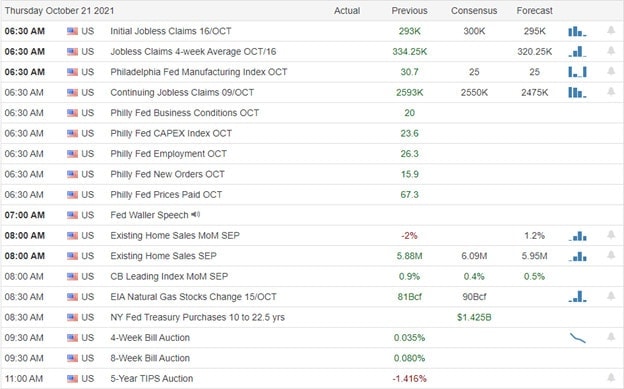624x389 pixels.
Task: Open CB Leading Index MoM SEP event
Action: (x=169, y=276)
